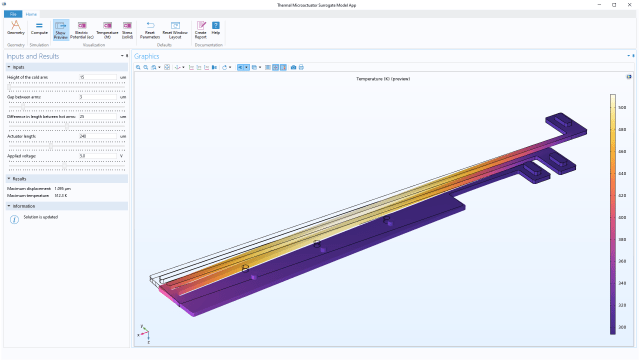
Task: Click the Compute button in the ribbon
Action: (39, 28)
